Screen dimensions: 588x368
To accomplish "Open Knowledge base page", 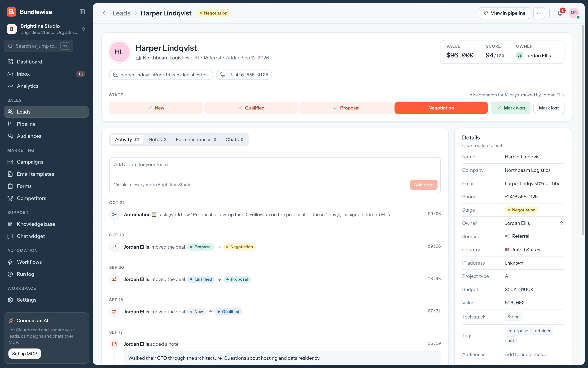I will 46,224.
